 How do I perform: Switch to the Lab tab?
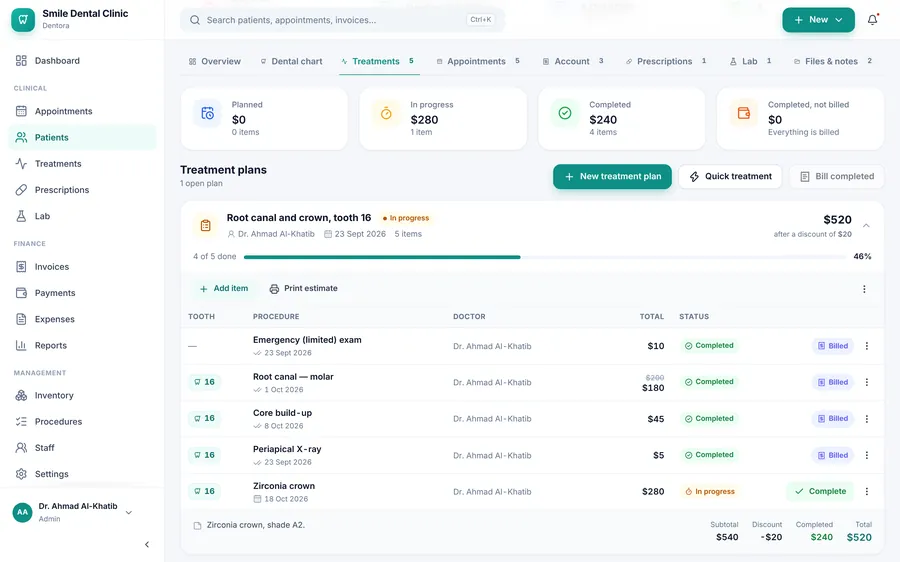[x=750, y=61]
